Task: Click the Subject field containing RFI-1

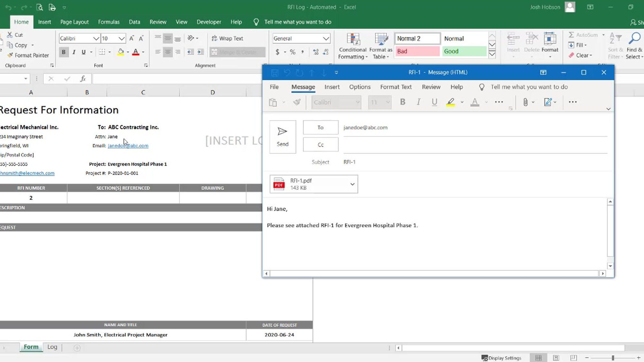Action: (x=475, y=162)
